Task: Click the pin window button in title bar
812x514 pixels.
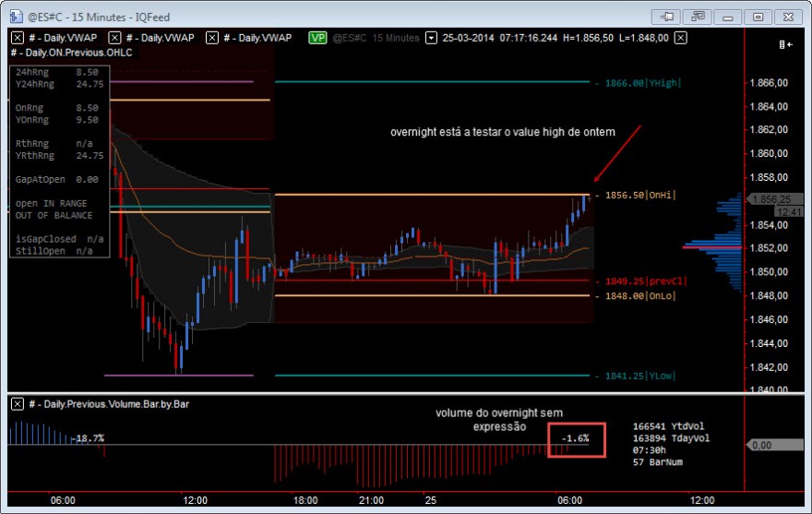Action: tap(666, 17)
